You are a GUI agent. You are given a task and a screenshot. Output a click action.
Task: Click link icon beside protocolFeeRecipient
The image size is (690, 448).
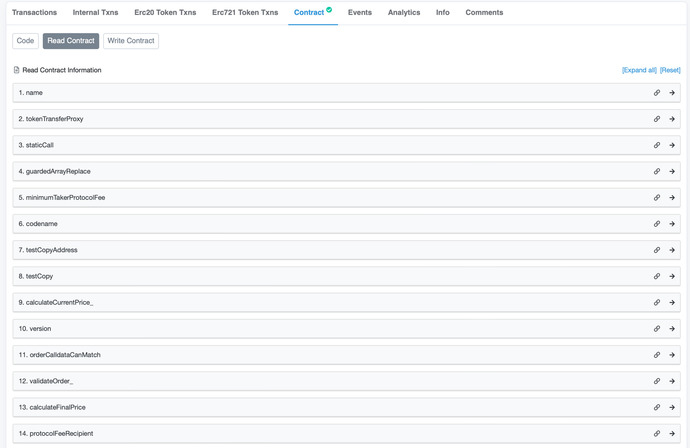pyautogui.click(x=657, y=434)
